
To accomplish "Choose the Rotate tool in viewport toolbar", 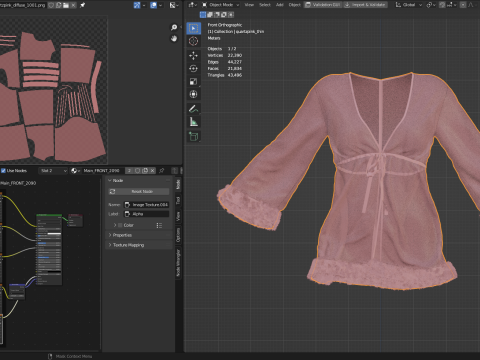I will [x=193, y=68].
